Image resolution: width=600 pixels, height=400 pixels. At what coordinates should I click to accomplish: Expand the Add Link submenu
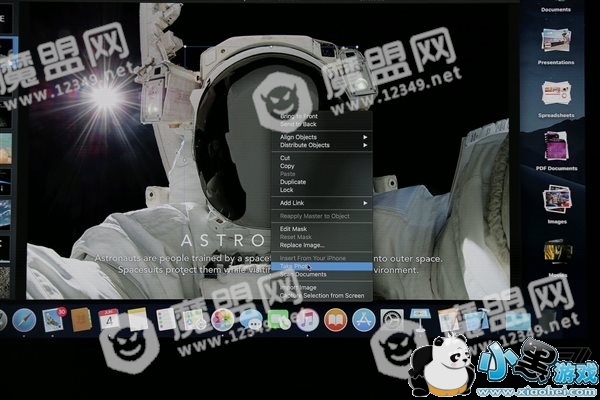click(x=322, y=203)
